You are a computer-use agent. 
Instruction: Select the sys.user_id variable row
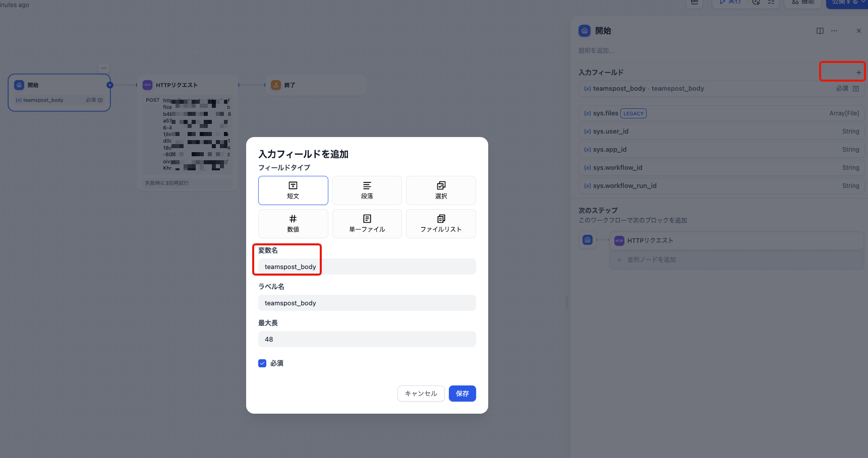[x=721, y=132]
